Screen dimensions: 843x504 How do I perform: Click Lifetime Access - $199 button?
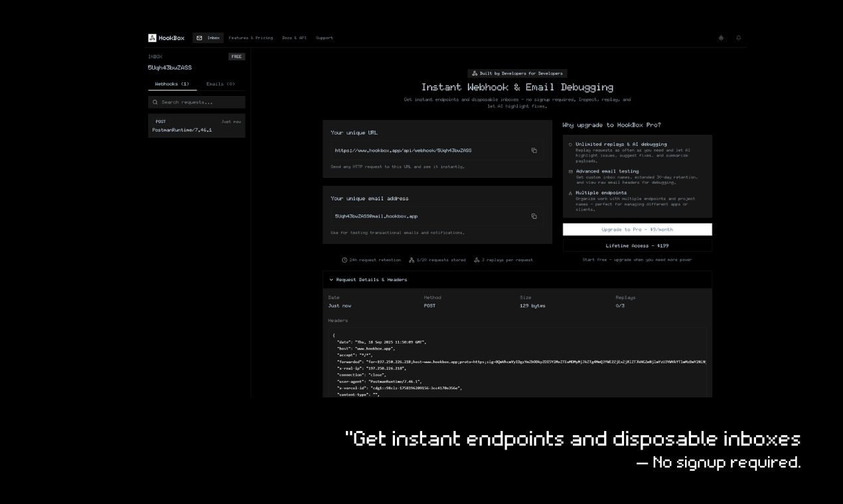point(637,245)
